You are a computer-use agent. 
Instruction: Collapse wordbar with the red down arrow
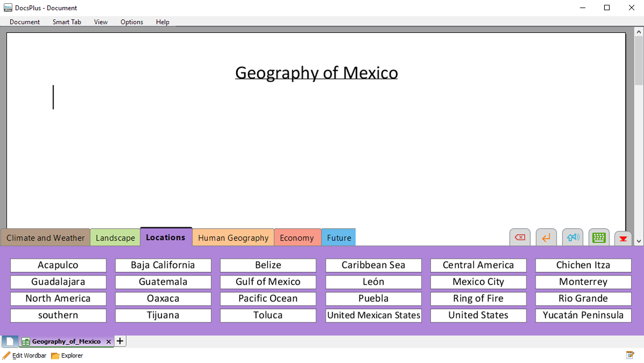click(x=623, y=238)
